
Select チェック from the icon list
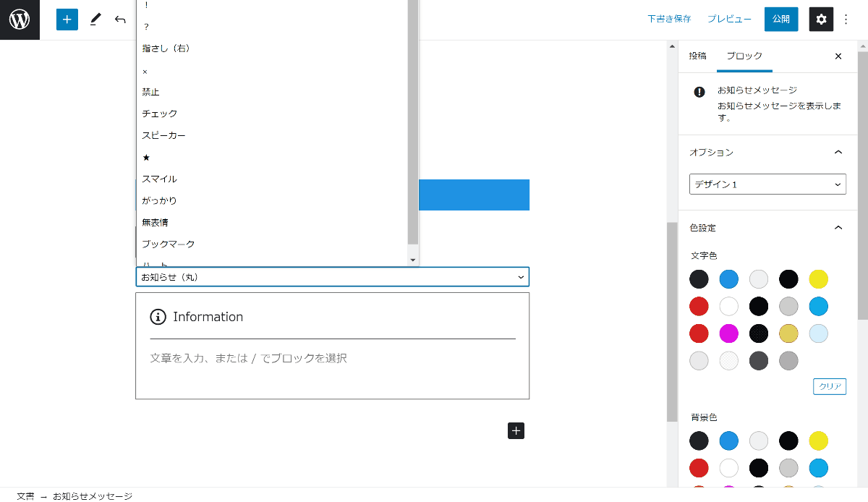160,114
